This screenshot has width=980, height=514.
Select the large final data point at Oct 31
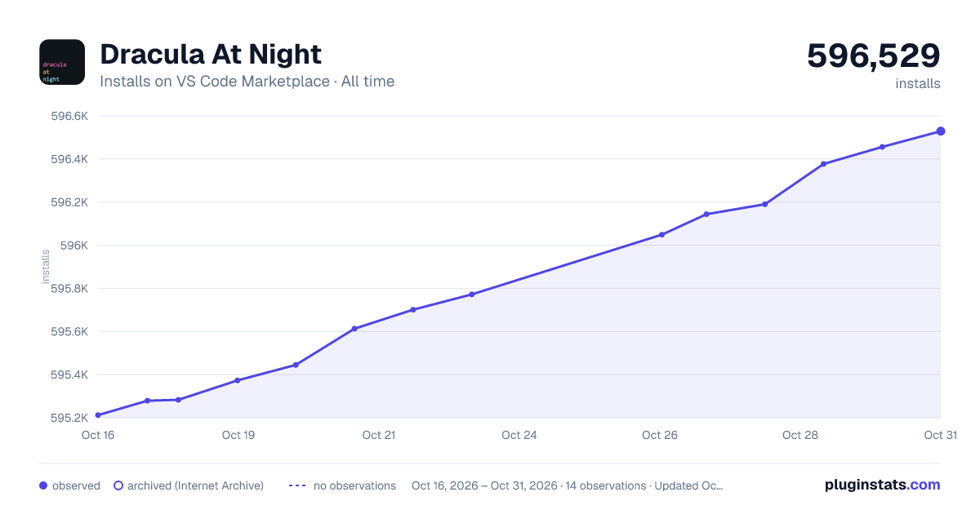(941, 131)
